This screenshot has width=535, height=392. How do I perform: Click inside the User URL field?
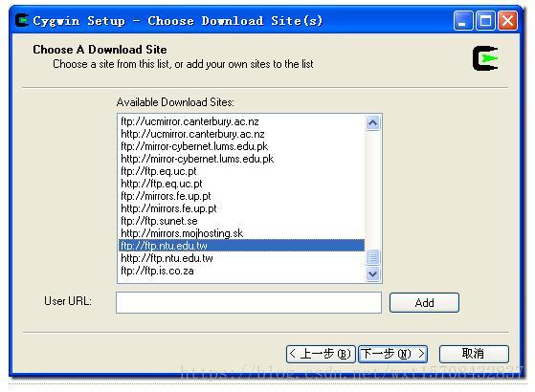click(x=249, y=302)
